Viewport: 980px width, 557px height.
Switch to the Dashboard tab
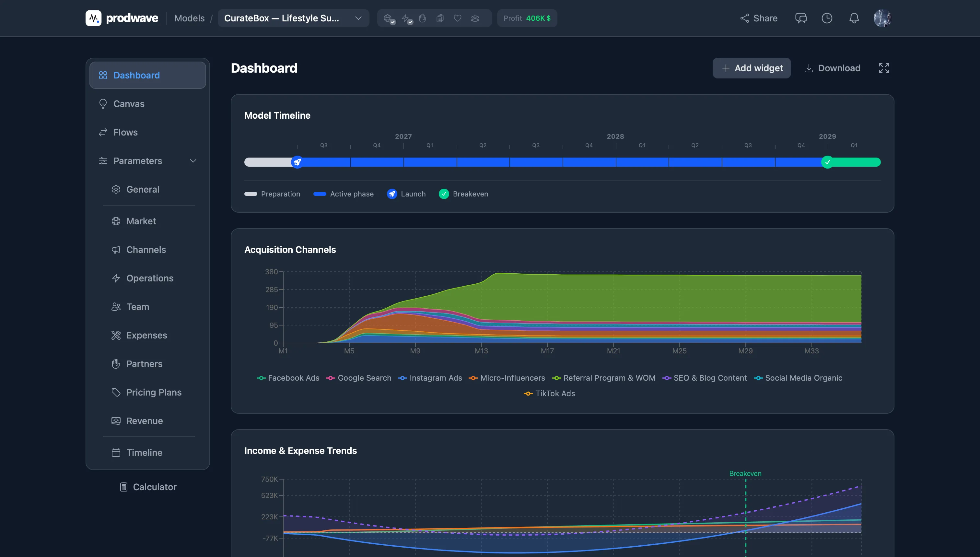pyautogui.click(x=136, y=75)
